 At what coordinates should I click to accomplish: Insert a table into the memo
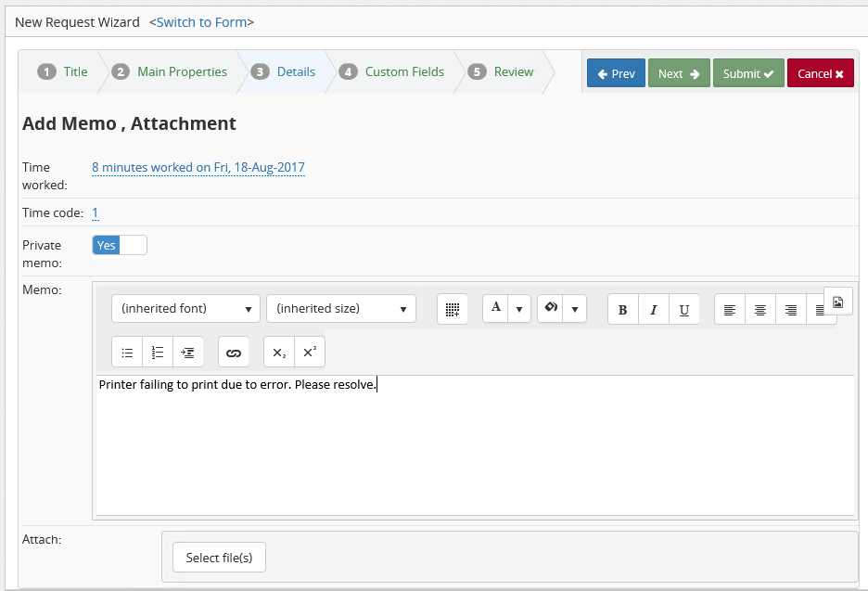click(452, 310)
